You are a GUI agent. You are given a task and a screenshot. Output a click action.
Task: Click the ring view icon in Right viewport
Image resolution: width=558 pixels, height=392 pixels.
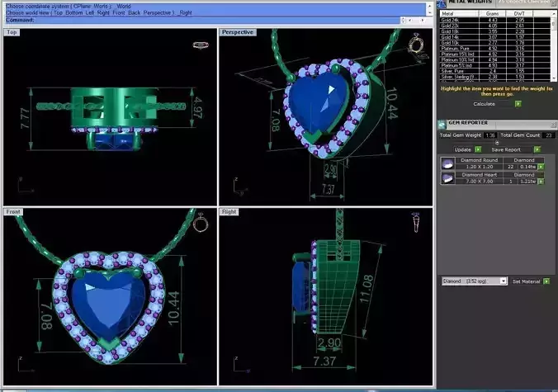pyautogui.click(x=416, y=222)
